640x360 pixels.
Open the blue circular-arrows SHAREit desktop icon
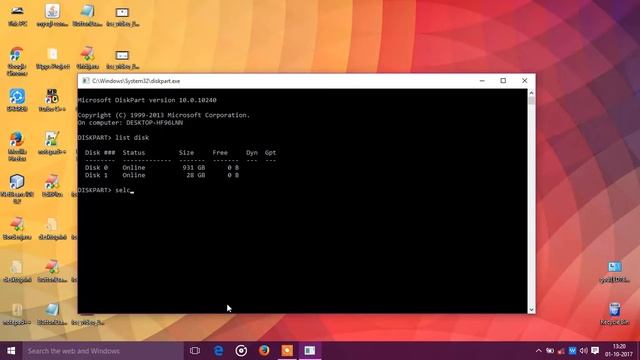pos(17,100)
